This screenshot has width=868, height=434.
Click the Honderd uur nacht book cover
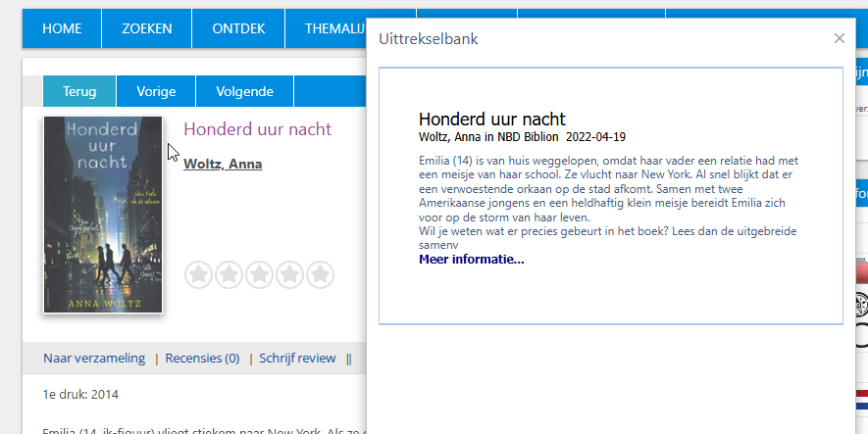click(103, 215)
